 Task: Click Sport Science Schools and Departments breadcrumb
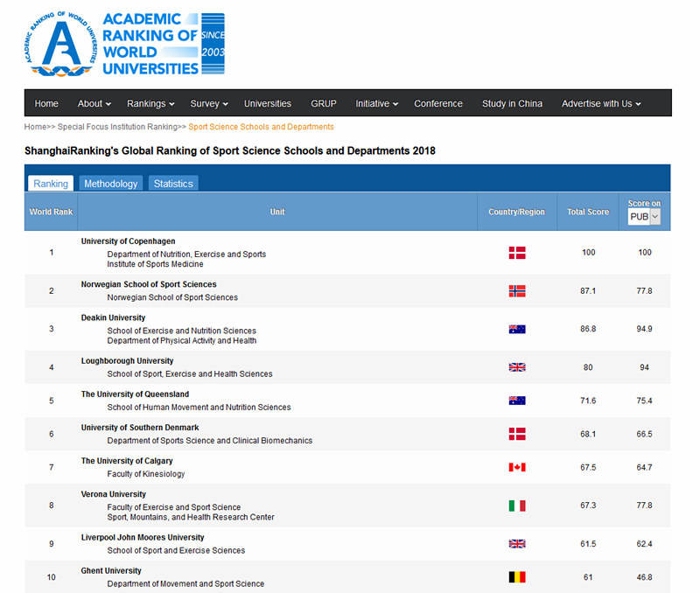(x=261, y=127)
